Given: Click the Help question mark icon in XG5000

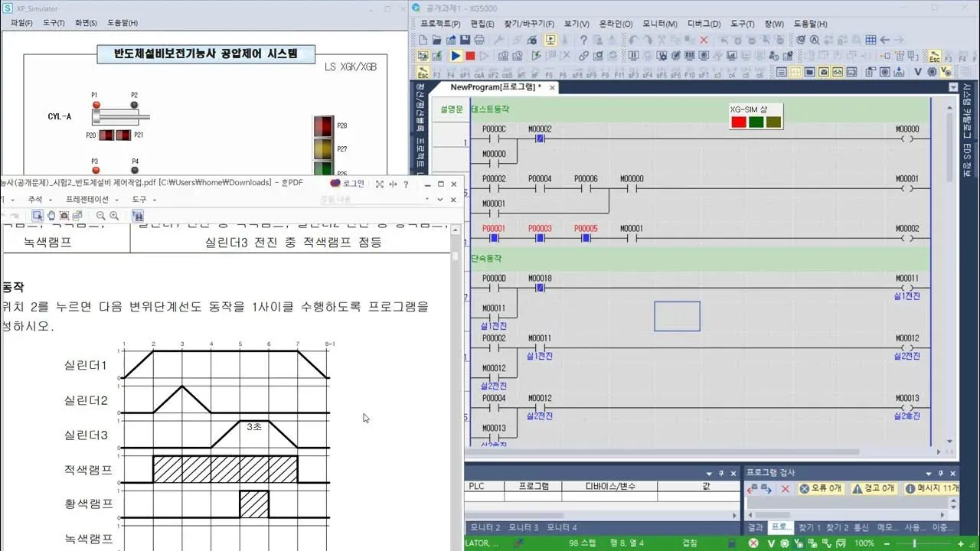Looking at the screenshot, I should 583,40.
